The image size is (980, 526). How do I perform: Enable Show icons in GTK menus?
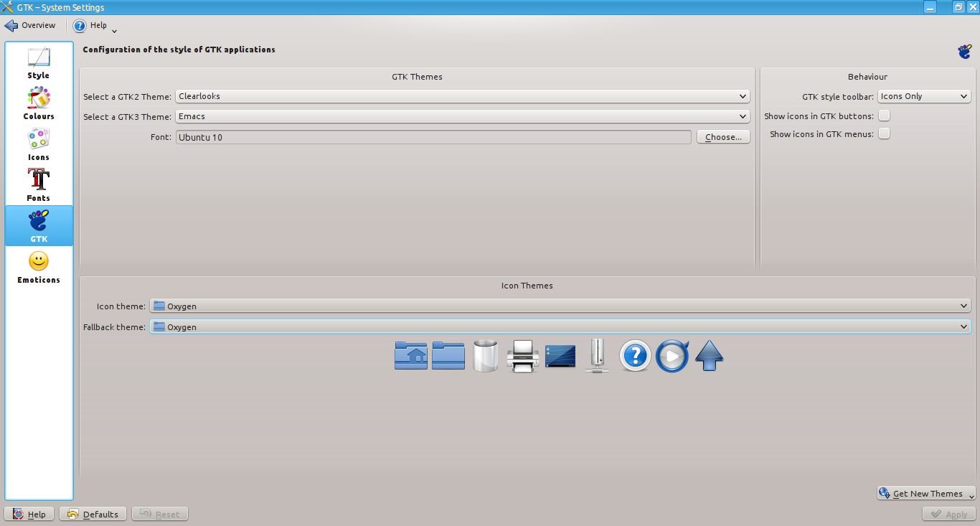(885, 133)
